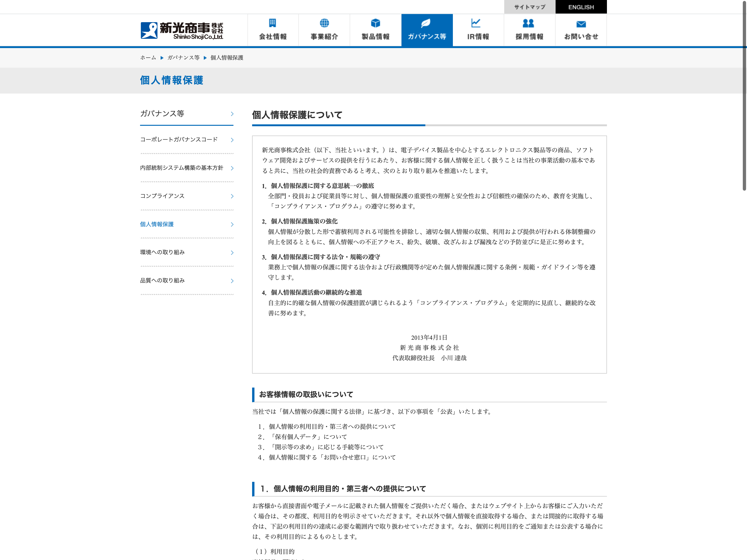Select 個人情報保護 in the sidebar menu

(157, 224)
